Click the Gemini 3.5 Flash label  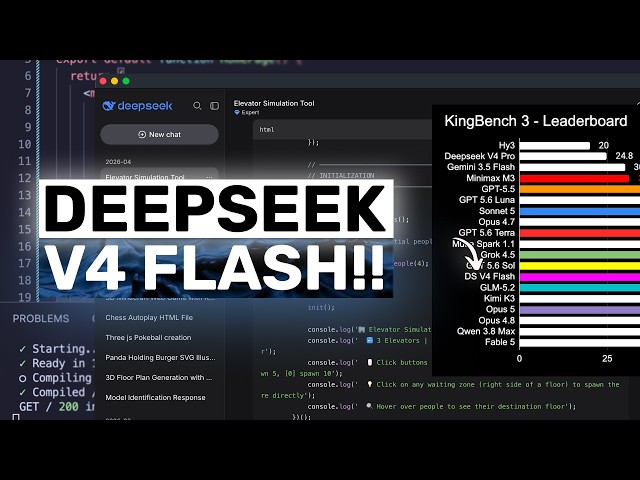pyautogui.click(x=481, y=167)
